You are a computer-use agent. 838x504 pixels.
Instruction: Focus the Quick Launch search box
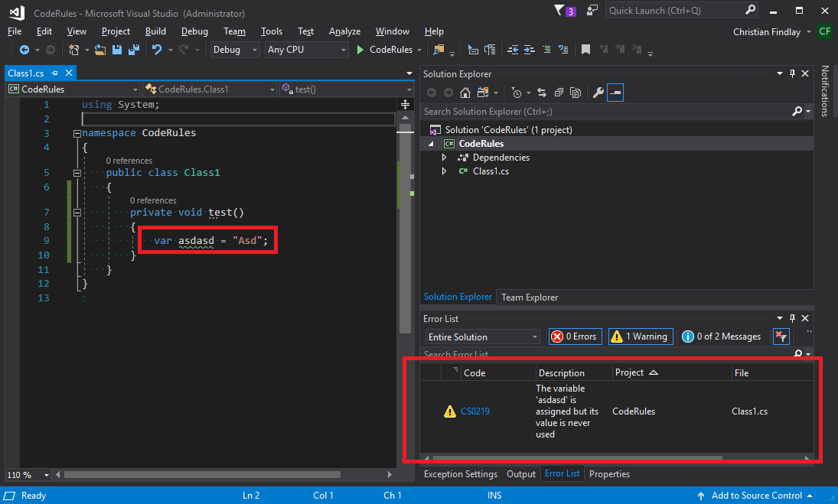[681, 10]
